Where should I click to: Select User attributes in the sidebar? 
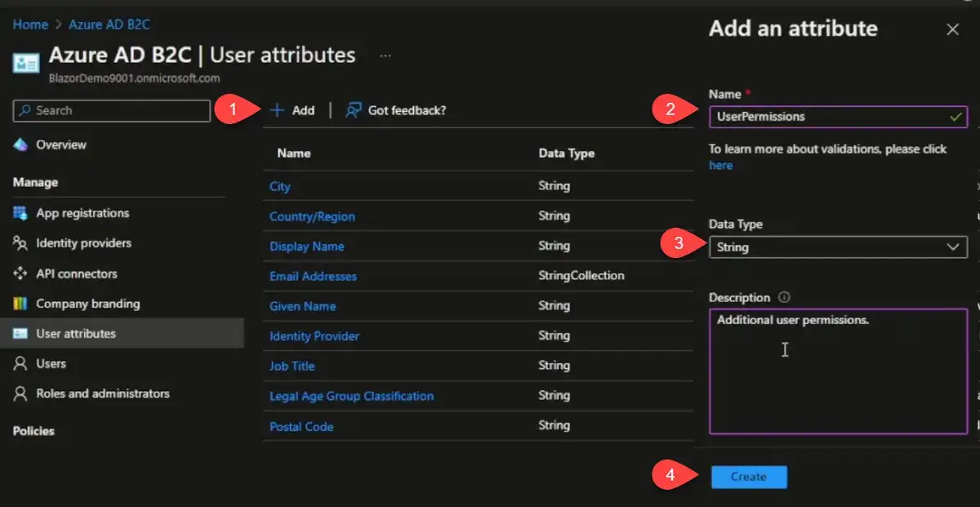click(75, 333)
